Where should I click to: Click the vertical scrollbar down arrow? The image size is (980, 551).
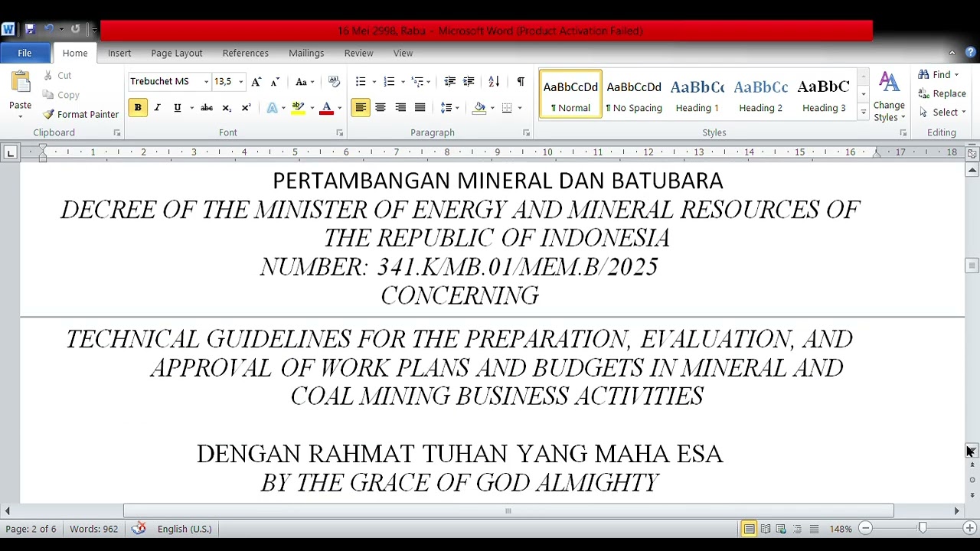972,451
